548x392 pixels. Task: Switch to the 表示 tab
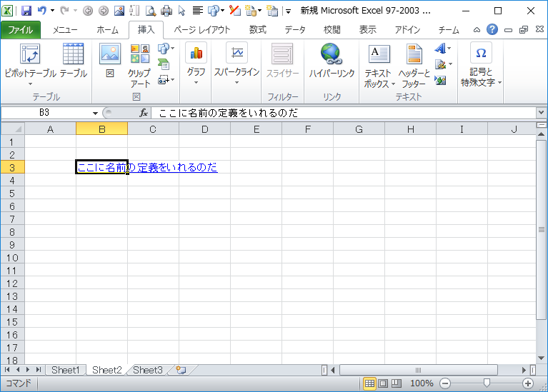[x=368, y=30]
